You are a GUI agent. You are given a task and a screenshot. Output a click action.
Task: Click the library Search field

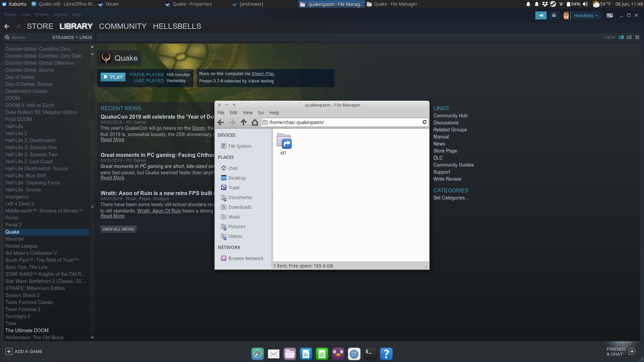[27, 37]
